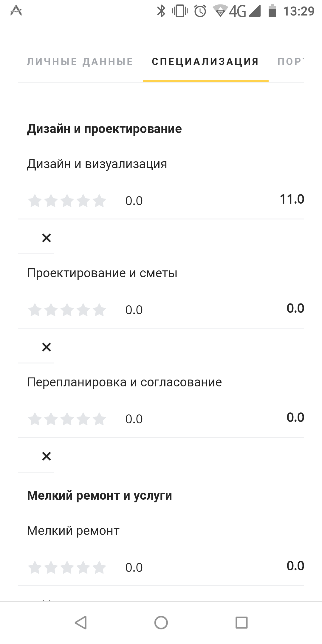
Task: Tap the alarm clock status icon
Action: [x=200, y=11]
